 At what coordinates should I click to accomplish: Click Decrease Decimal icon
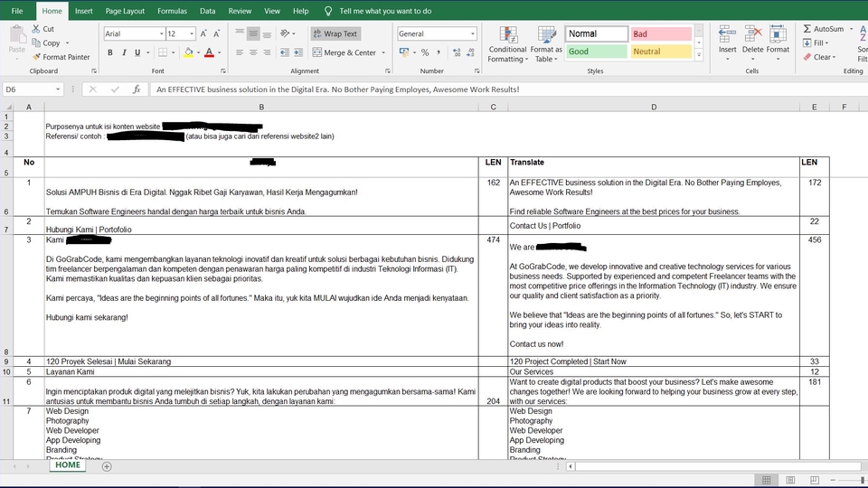[470, 52]
